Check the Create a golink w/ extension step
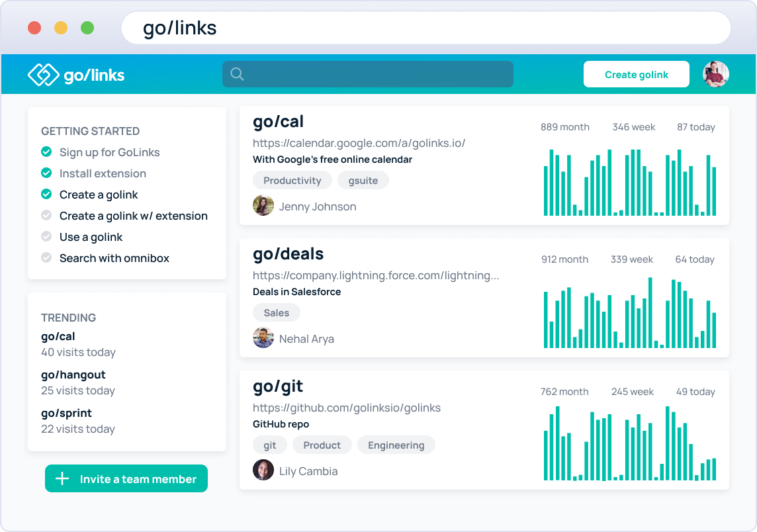Viewport: 757px width, 532px height. (46, 216)
